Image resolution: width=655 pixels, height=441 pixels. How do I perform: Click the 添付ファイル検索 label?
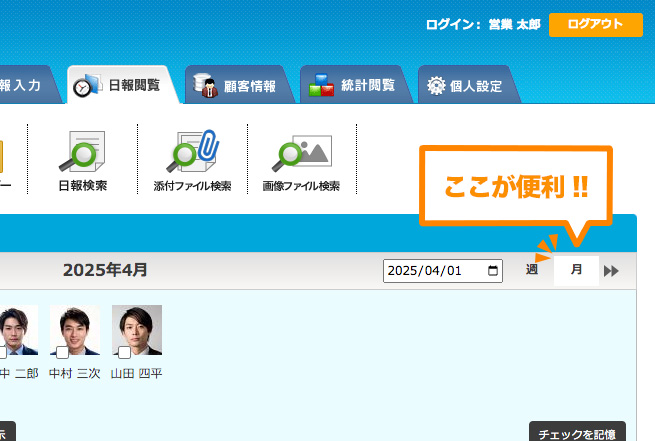193,186
